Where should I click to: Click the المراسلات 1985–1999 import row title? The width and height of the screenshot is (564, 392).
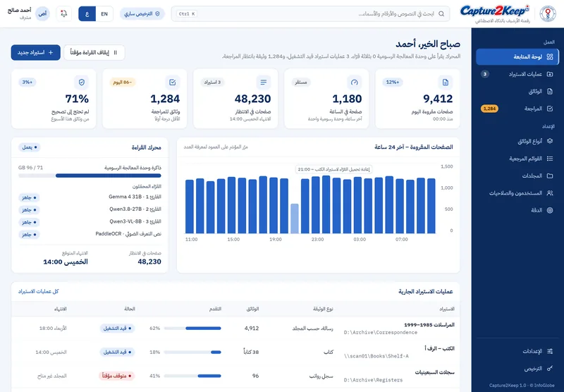click(429, 325)
